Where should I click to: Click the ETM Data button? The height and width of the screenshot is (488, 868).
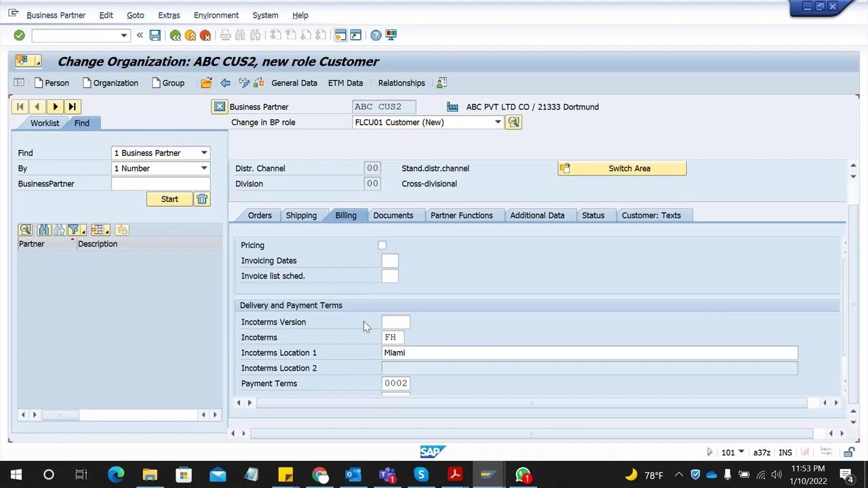pos(345,83)
